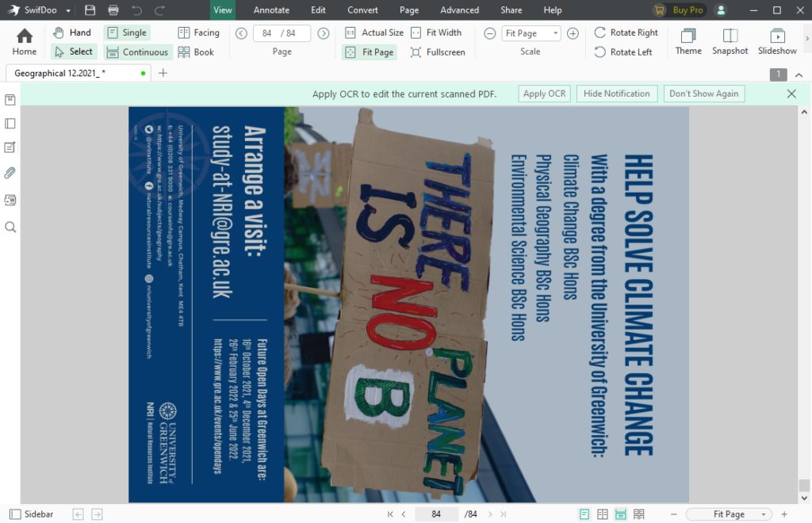
Task: Set view to Actual Size
Action: [374, 32]
